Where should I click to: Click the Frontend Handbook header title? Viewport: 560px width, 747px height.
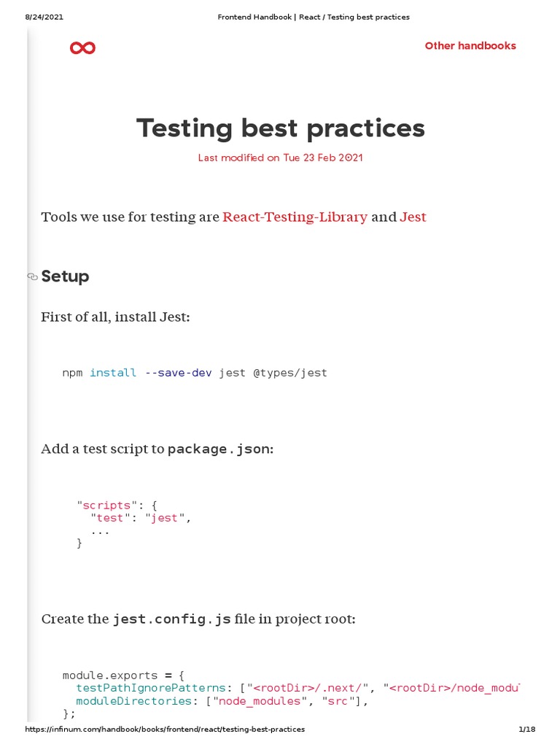pyautogui.click(x=314, y=17)
